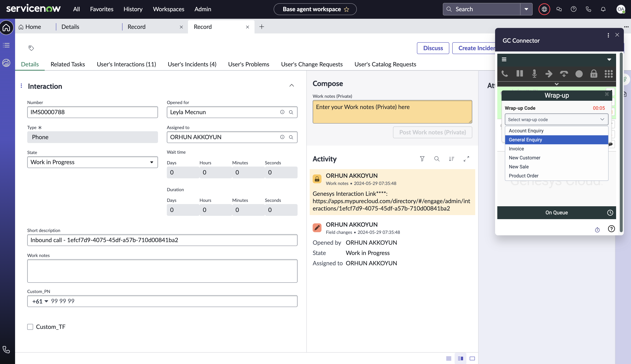Click the phone icon in bottom left sidebar
Screen dimensions: 631x364
[x=6, y=349]
